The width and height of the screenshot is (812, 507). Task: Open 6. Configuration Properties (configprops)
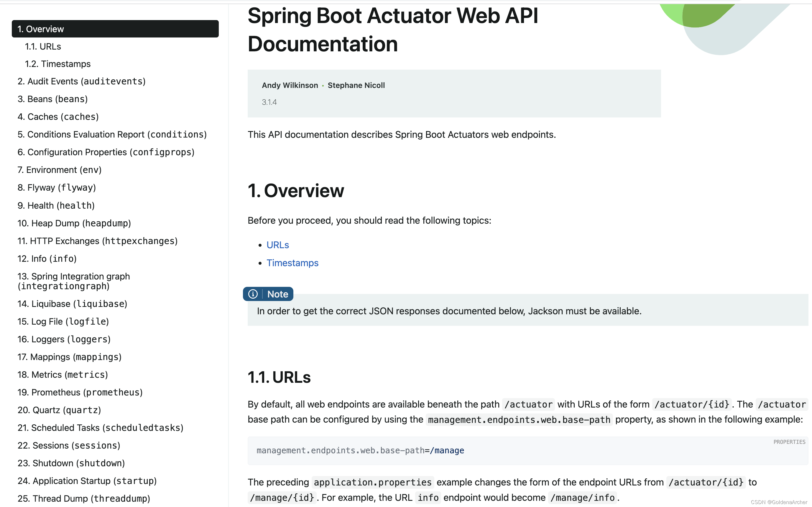(x=106, y=152)
